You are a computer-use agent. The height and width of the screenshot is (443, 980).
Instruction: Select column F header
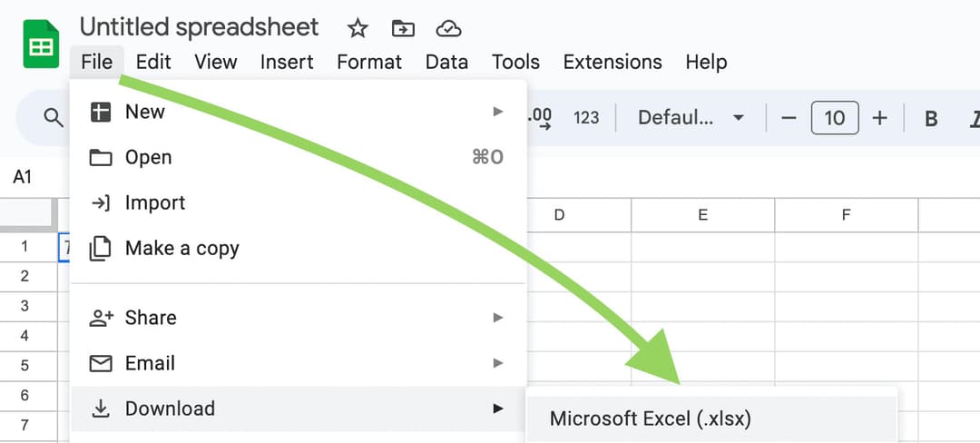point(847,215)
